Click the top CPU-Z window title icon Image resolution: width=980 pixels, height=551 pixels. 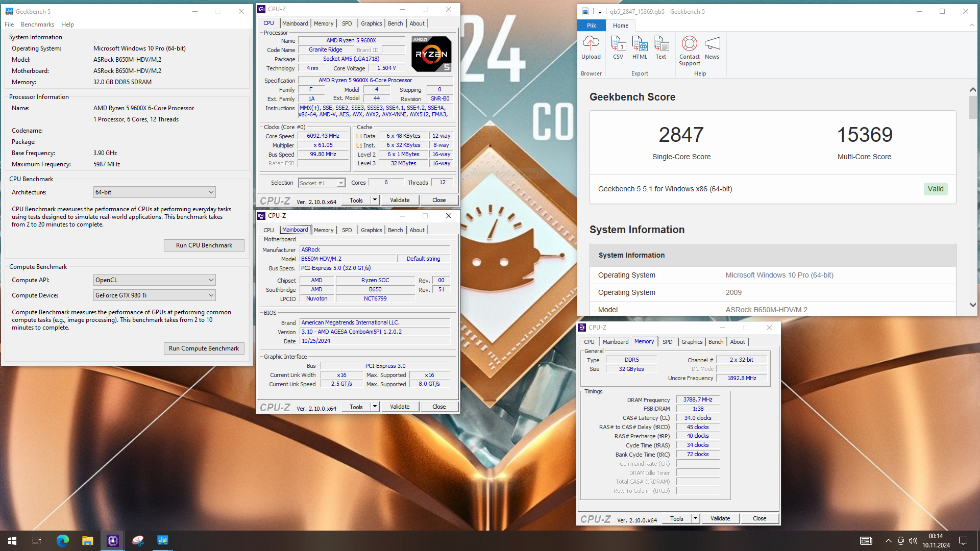pyautogui.click(x=261, y=9)
